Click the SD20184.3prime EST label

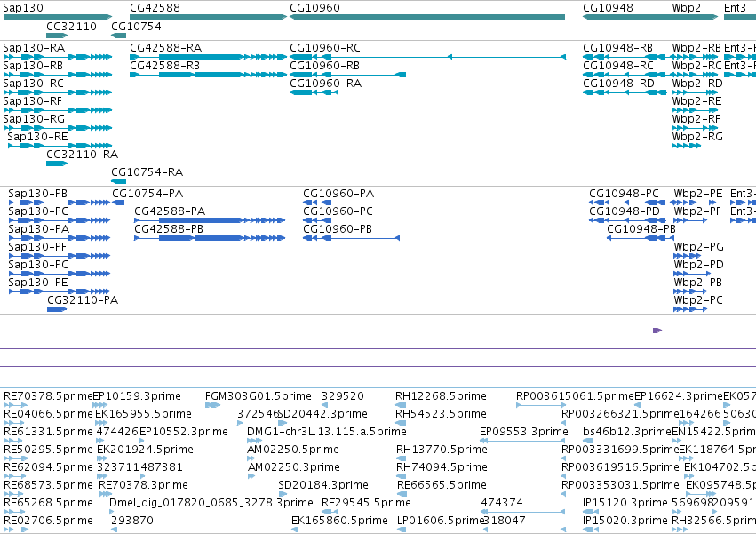[323, 485]
